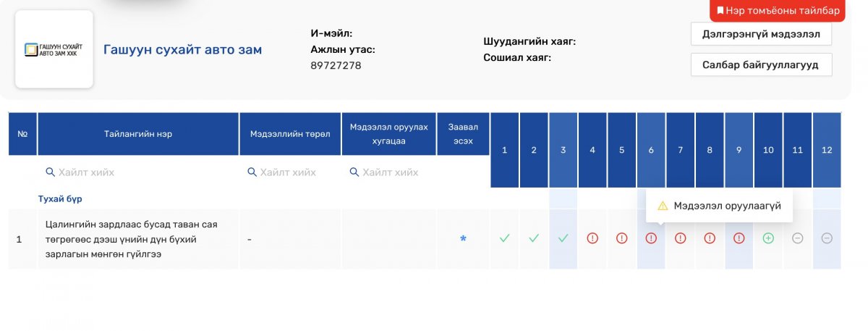This screenshot has height=331, width=868.
Task: Click the Мэдээлэл оруулах хугацаа search field
Action: click(x=391, y=172)
